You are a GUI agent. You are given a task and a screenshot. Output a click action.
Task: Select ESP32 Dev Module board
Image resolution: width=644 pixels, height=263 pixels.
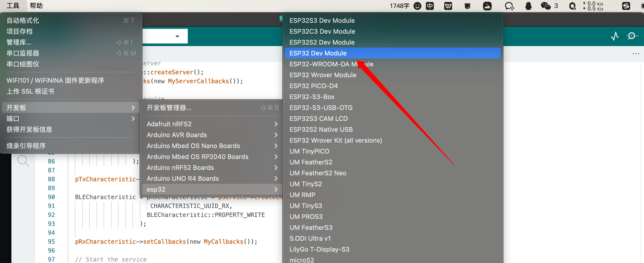coord(393,53)
